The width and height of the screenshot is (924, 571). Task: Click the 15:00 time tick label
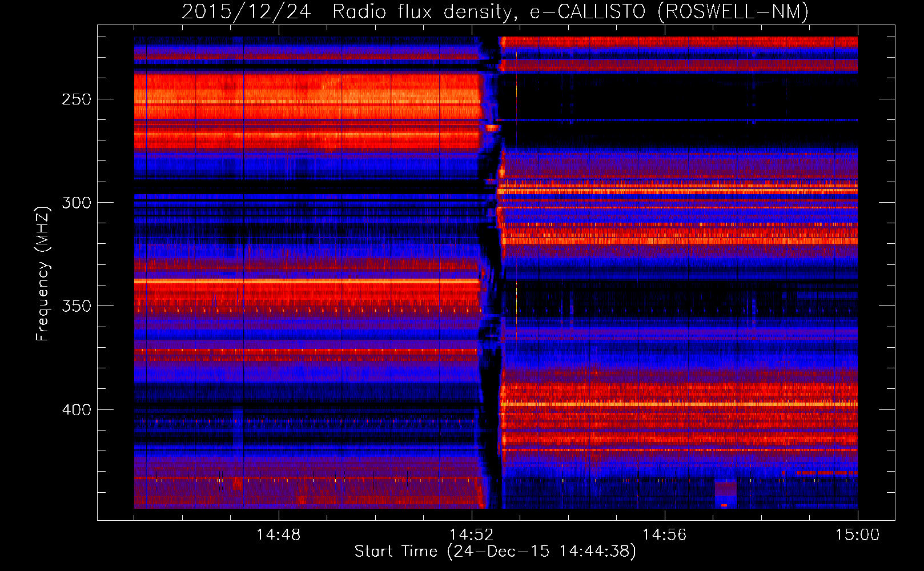coord(857,535)
